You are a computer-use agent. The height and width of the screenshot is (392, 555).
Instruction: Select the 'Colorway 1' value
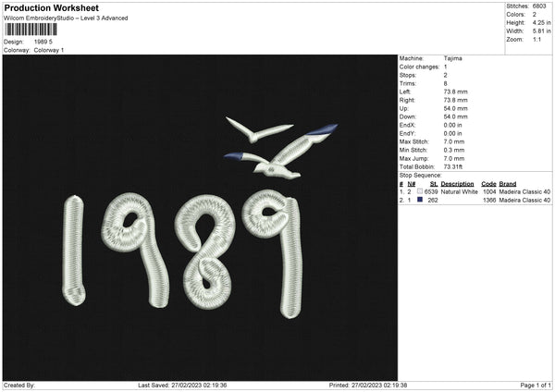49,50
